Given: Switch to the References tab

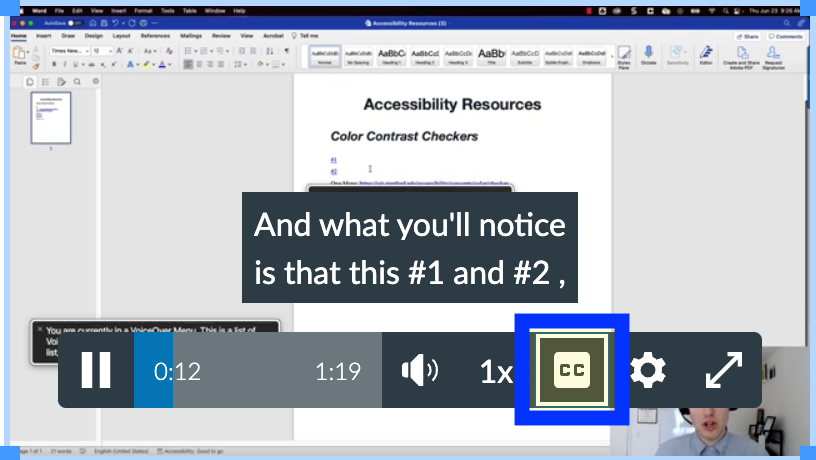Looking at the screenshot, I should (155, 36).
